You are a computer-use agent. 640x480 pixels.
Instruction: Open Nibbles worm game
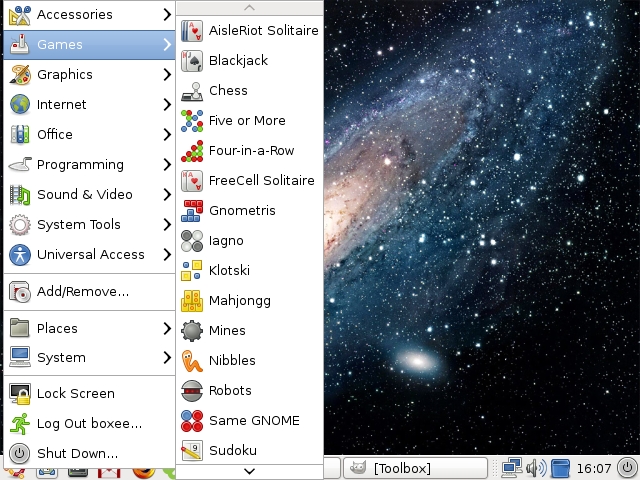point(249,360)
